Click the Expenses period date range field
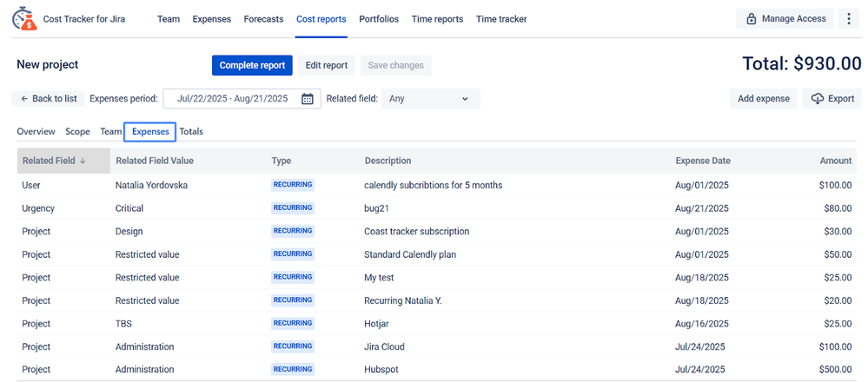 232,99
